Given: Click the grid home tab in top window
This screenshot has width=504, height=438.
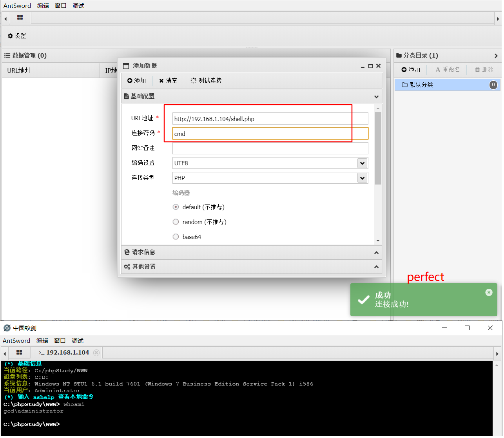Looking at the screenshot, I should pyautogui.click(x=20, y=18).
